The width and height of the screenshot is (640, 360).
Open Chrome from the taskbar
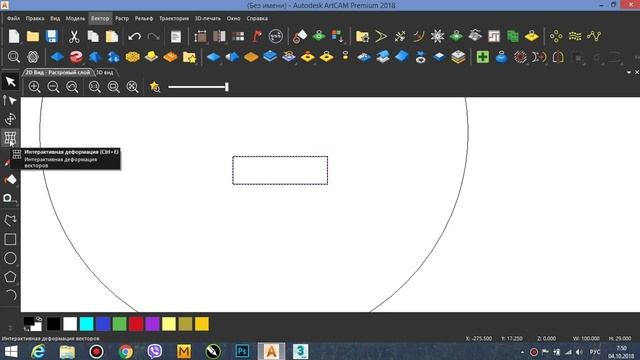126,351
